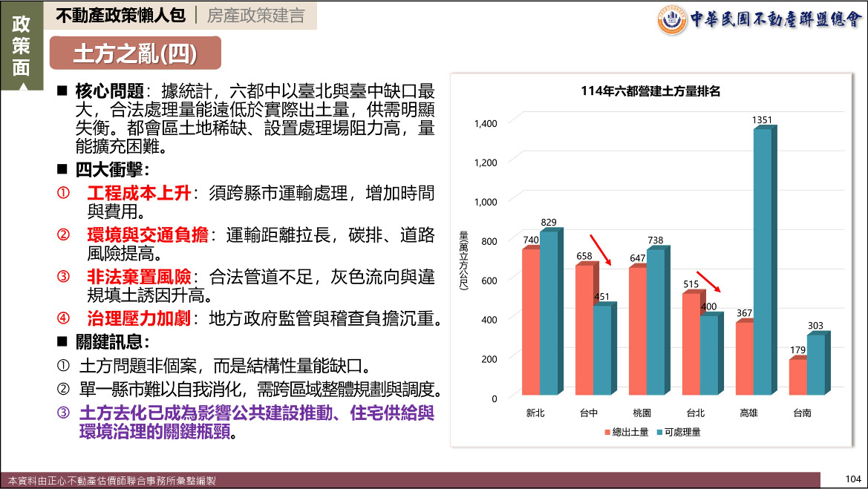The image size is (868, 489).
Task: Select the red circled ① before 工程成本上升
Action: pos(64,193)
